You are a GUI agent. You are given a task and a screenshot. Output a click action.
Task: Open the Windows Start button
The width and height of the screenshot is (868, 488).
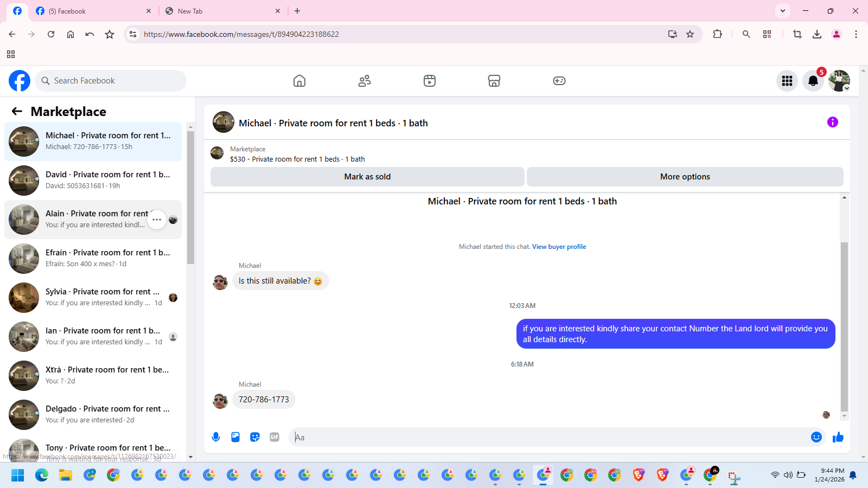(18, 476)
